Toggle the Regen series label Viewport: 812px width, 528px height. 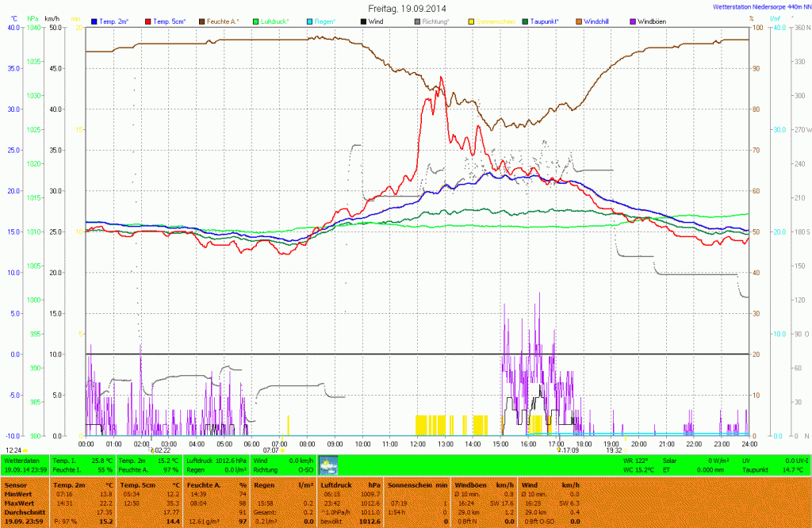[325, 21]
